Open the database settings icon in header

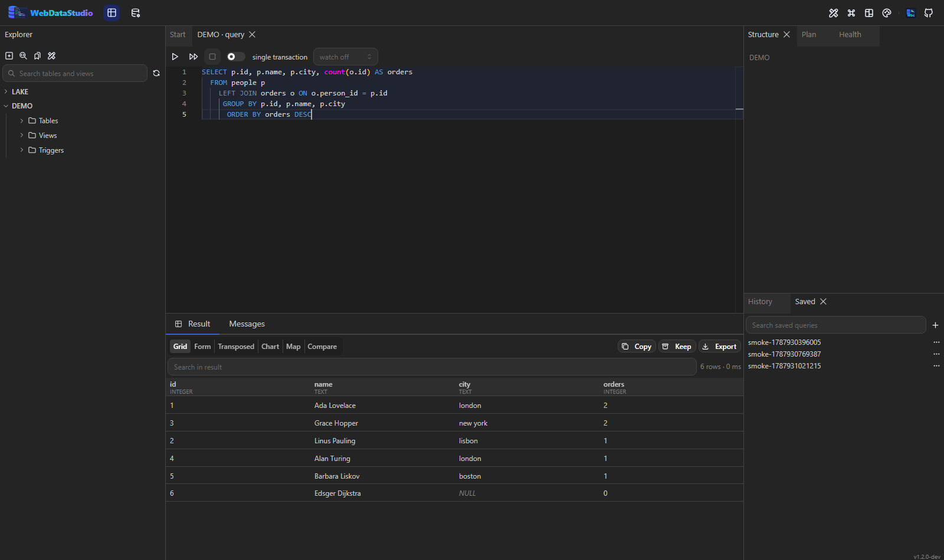click(x=136, y=13)
